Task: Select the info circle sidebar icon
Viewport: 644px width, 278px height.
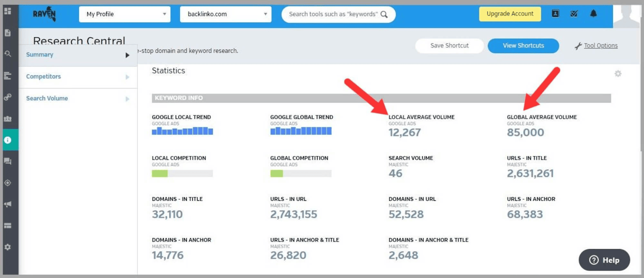Action: (8, 140)
